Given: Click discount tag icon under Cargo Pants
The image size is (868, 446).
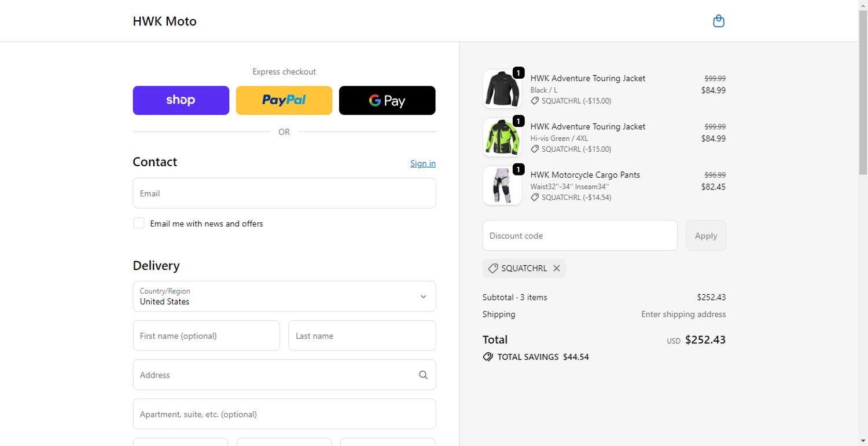Looking at the screenshot, I should pyautogui.click(x=535, y=198).
